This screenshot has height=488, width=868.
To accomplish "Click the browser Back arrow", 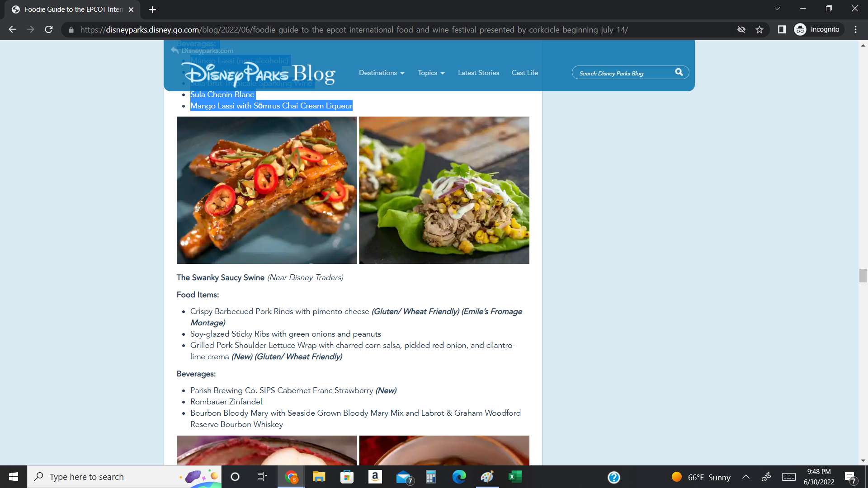I will pyautogui.click(x=12, y=29).
